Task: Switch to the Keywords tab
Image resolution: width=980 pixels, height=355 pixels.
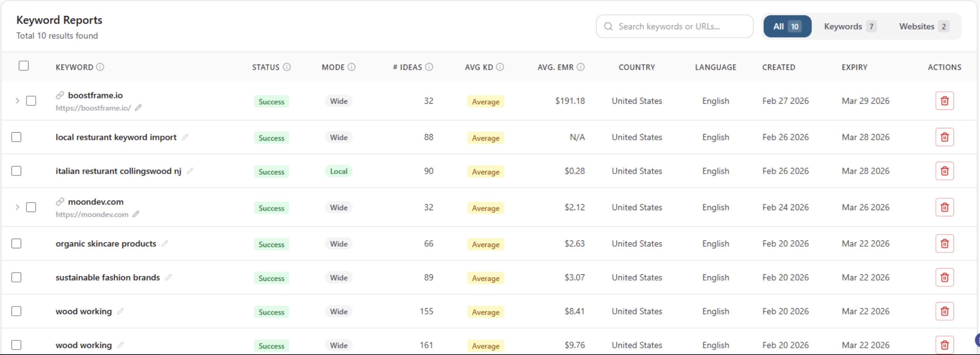Action: 850,27
